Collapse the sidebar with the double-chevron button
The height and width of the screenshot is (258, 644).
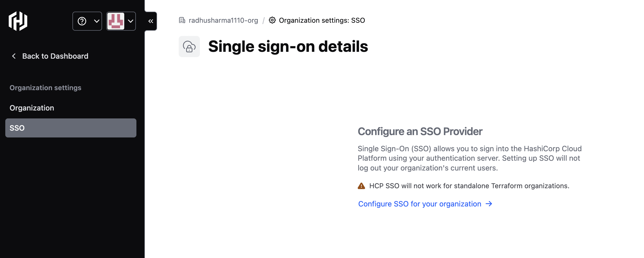coord(151,21)
